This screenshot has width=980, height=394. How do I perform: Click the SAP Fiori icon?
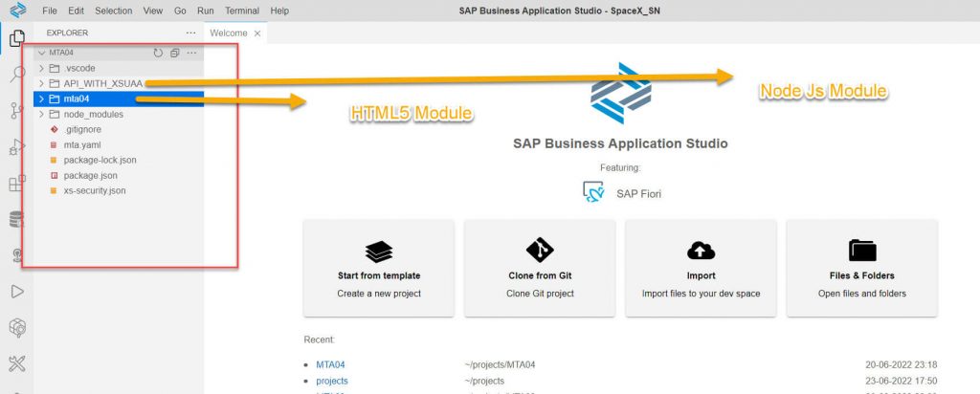(x=592, y=193)
